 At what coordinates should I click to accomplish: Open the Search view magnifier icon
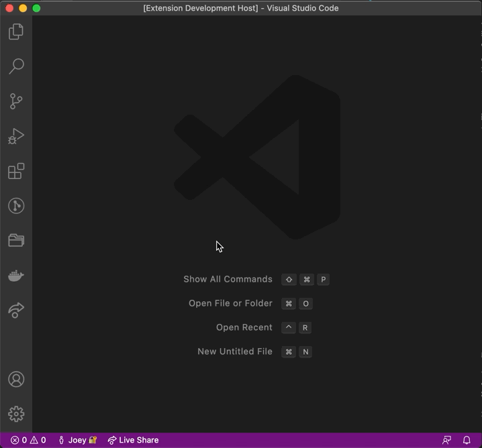16,66
